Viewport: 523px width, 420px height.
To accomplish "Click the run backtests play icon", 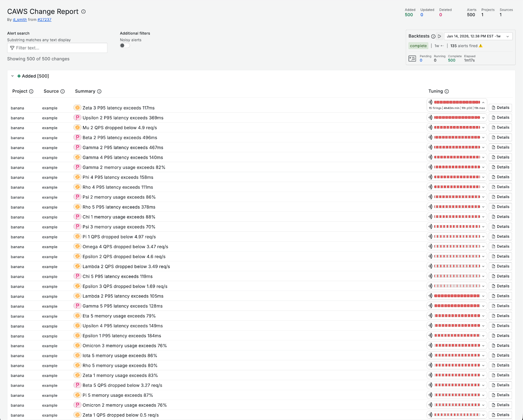I will [440, 36].
